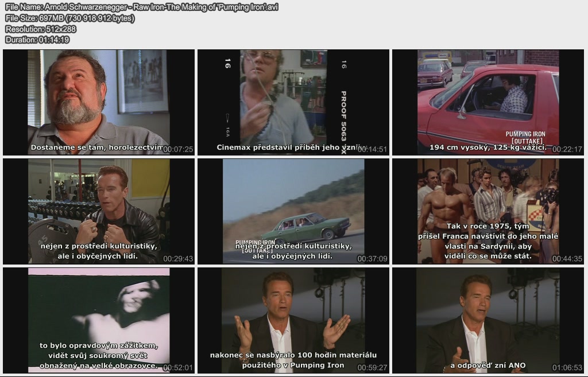Click the 00:37:09 timestamp
This screenshot has width=588, height=377.
[372, 259]
